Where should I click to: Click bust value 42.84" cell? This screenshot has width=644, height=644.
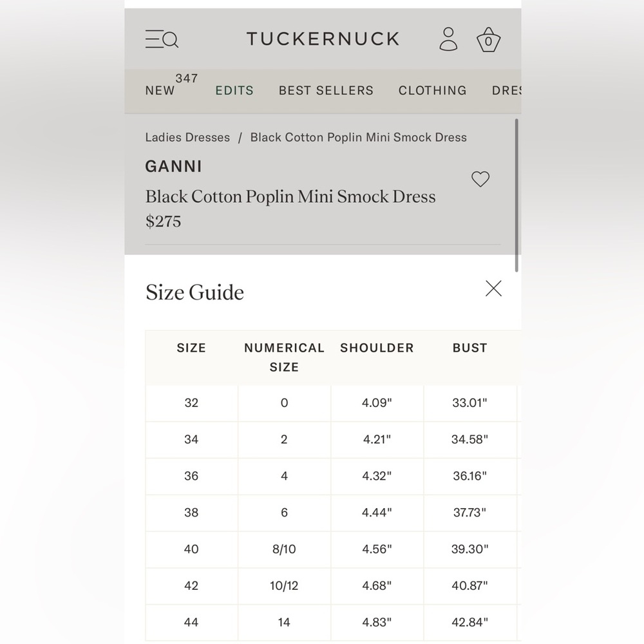[x=470, y=622]
